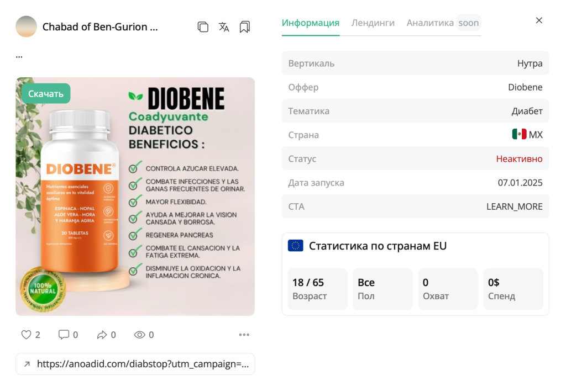
Task: Click the Нутра vertical value
Action: (530, 63)
